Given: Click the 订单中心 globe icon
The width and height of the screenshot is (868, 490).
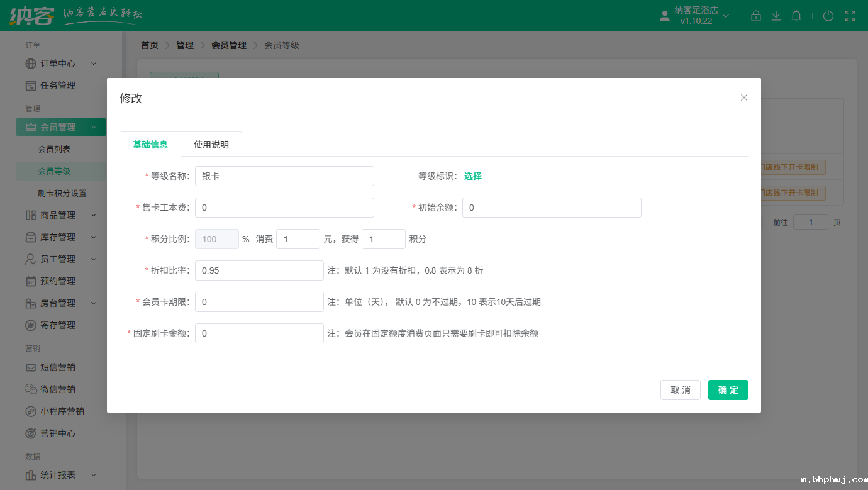Looking at the screenshot, I should 30,64.
